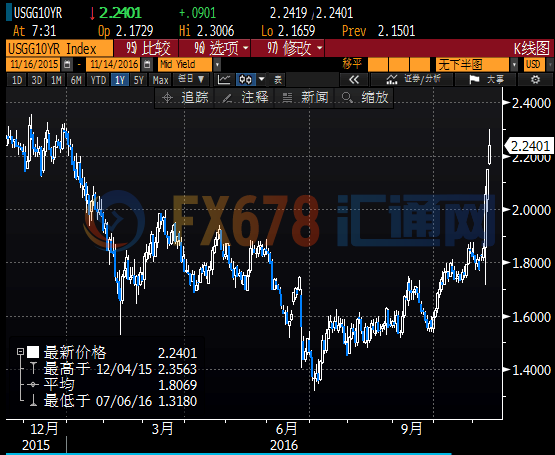Select the candlestick chart type
Screen dimensions: 555x455
point(245,80)
